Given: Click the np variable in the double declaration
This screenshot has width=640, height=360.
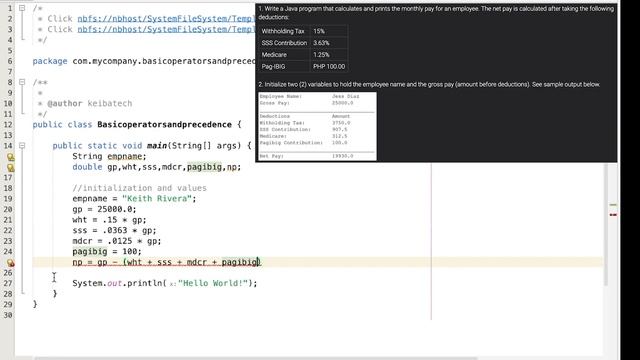Looking at the screenshot, I should (x=231, y=167).
